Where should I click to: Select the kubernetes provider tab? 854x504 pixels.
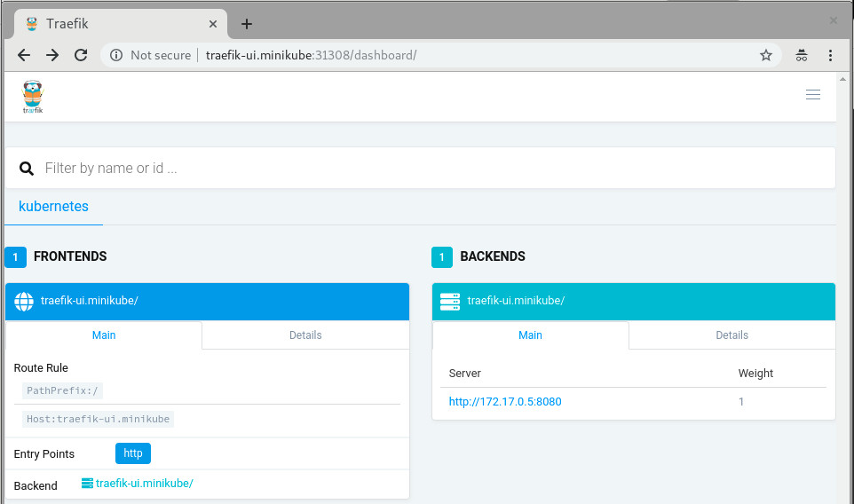pyautogui.click(x=53, y=206)
